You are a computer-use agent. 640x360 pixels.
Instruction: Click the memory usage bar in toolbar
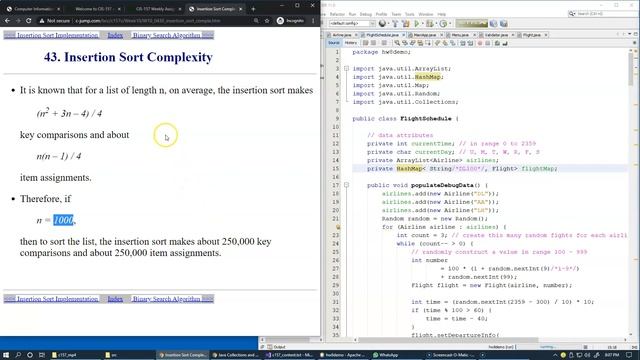tap(471, 24)
